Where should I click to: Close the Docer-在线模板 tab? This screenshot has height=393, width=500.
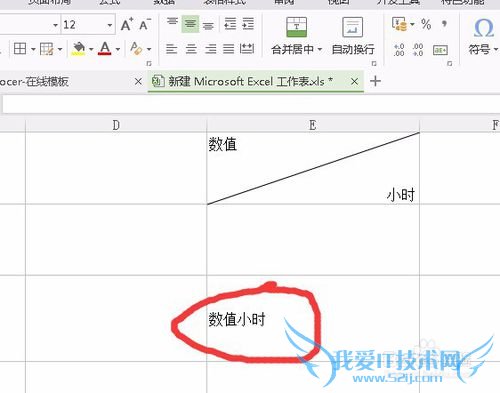138,81
